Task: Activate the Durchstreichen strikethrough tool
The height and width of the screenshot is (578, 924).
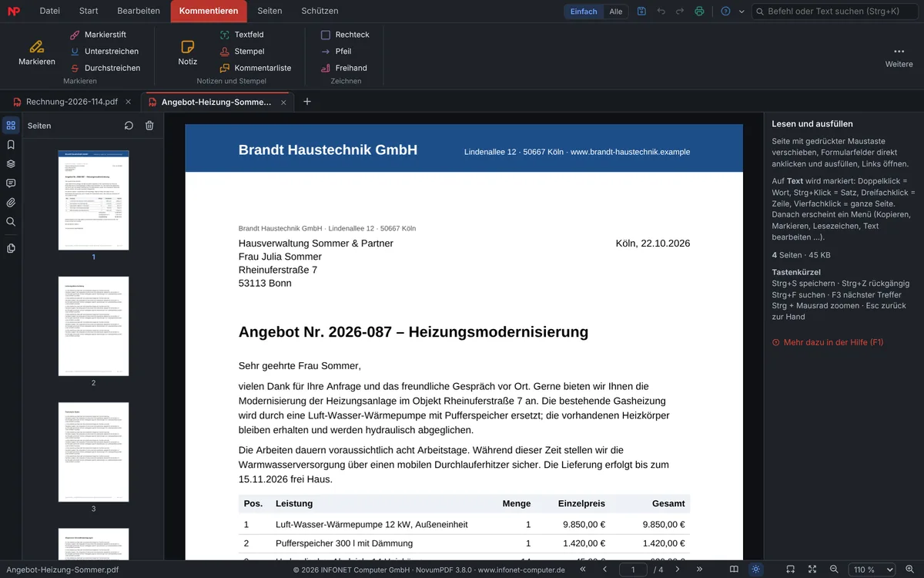Action: point(105,68)
